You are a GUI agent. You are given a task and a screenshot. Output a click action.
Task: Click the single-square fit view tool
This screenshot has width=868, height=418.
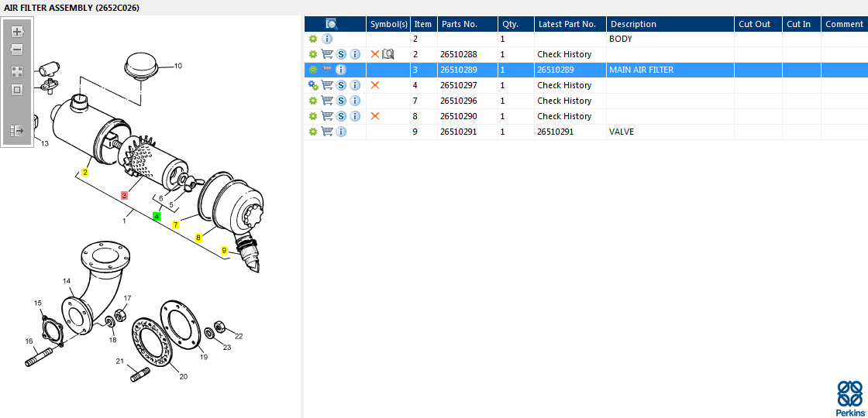[x=16, y=90]
